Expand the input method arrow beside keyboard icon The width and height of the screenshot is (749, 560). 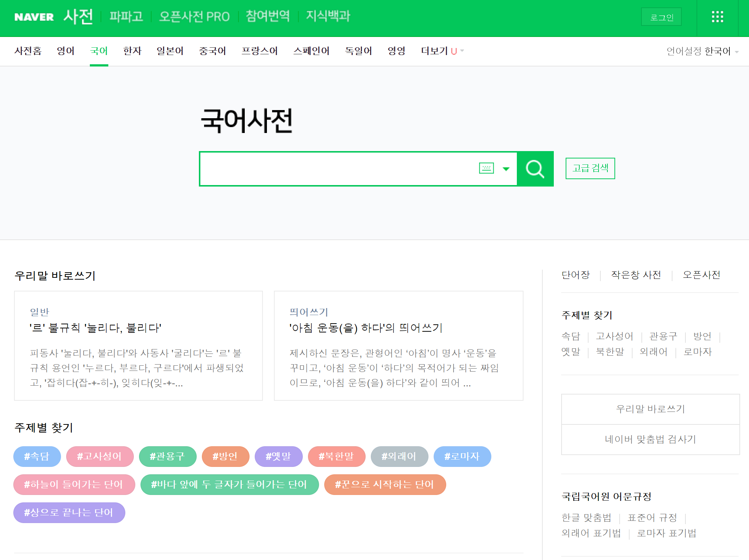coord(505,169)
